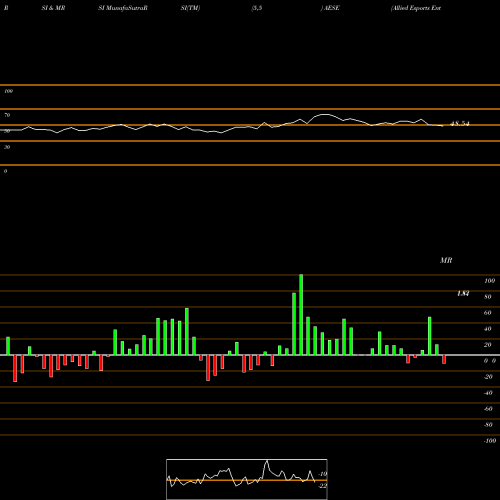The width and height of the screenshot is (500, 500).
Task: Click the MR axis label -40
Action: [488, 393]
